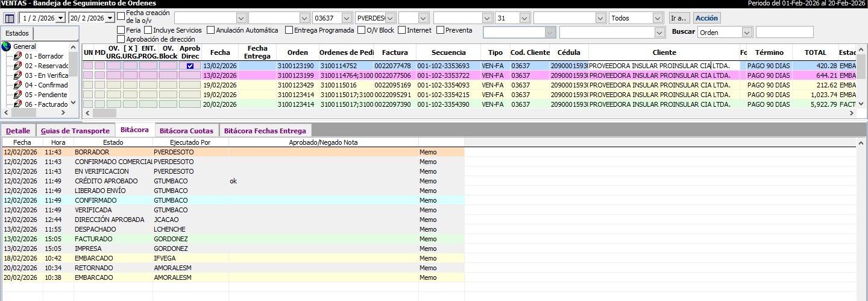This screenshot has width=868, height=301.
Task: Click the General globe icon in the tree
Action: click(7, 46)
